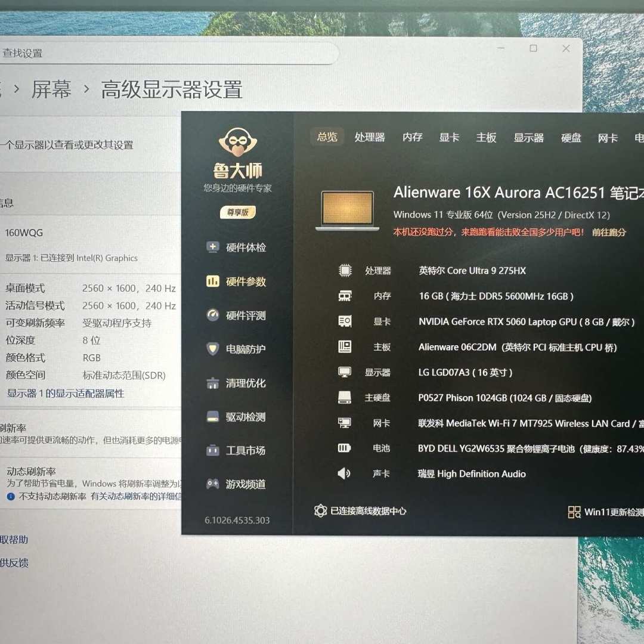Viewport: 644px width, 644px height.
Task: Click the 主板 motherboard icon in overview
Action: (x=345, y=346)
